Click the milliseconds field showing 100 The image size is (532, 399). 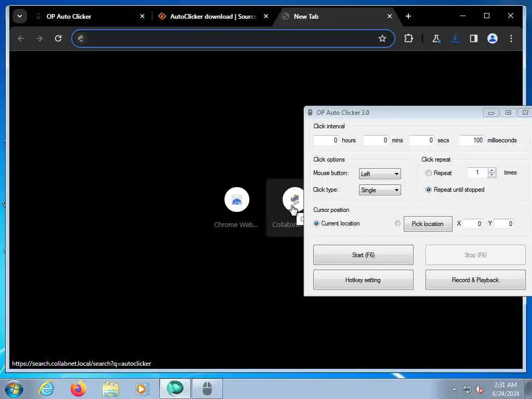[472, 140]
